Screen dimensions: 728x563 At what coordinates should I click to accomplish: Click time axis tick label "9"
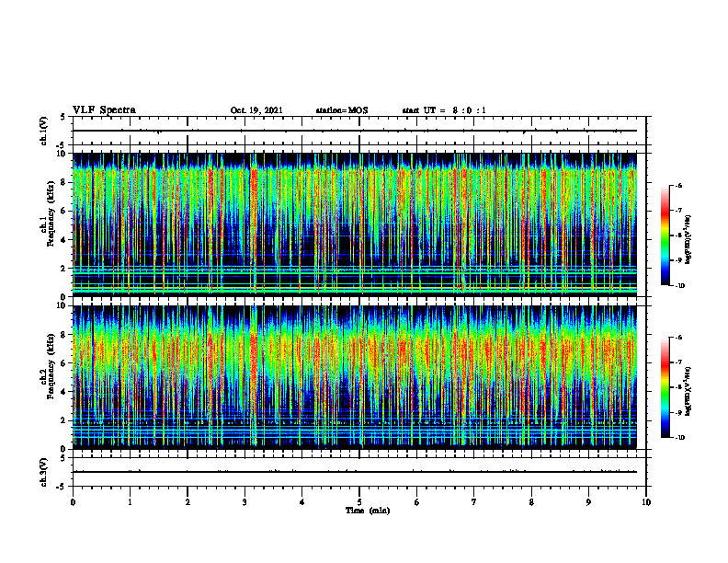point(588,502)
